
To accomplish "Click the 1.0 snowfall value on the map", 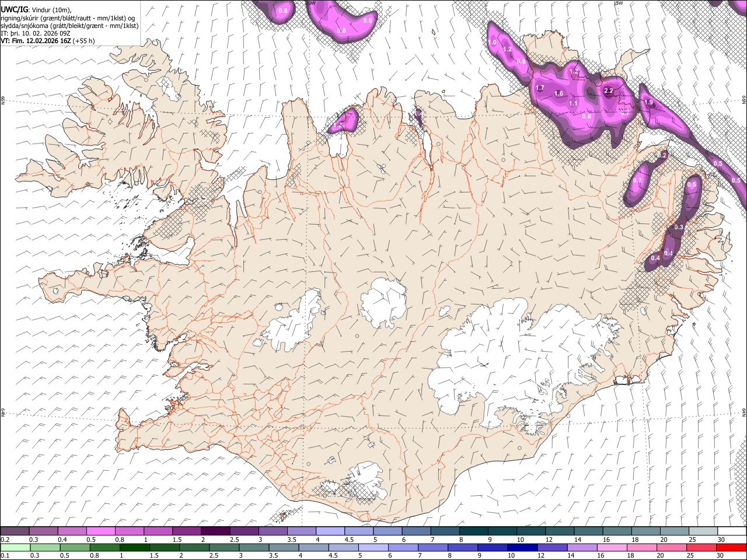I will click(x=492, y=43).
